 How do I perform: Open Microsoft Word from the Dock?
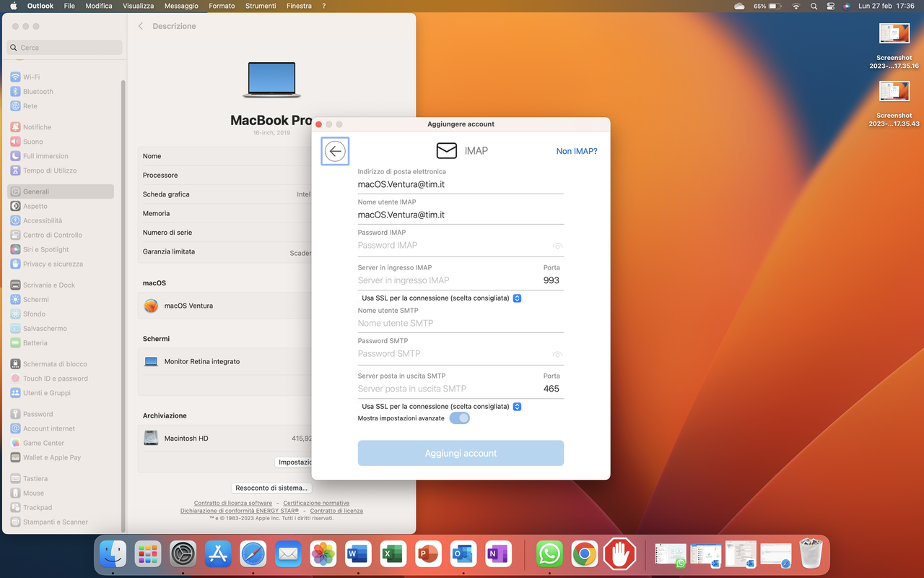point(359,554)
